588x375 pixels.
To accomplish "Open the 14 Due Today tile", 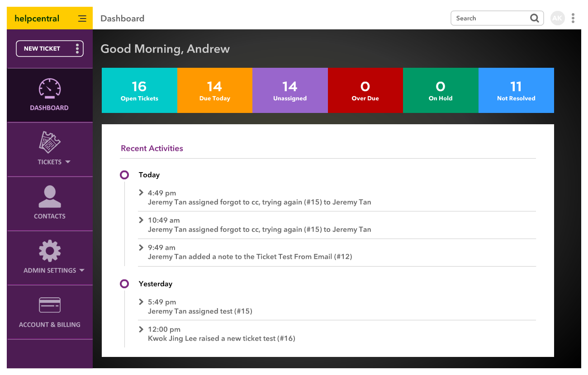I will click(215, 90).
